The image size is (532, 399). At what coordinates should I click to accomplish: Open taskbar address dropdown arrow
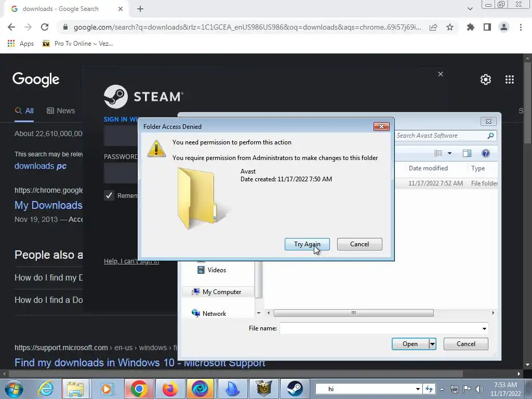click(x=418, y=389)
